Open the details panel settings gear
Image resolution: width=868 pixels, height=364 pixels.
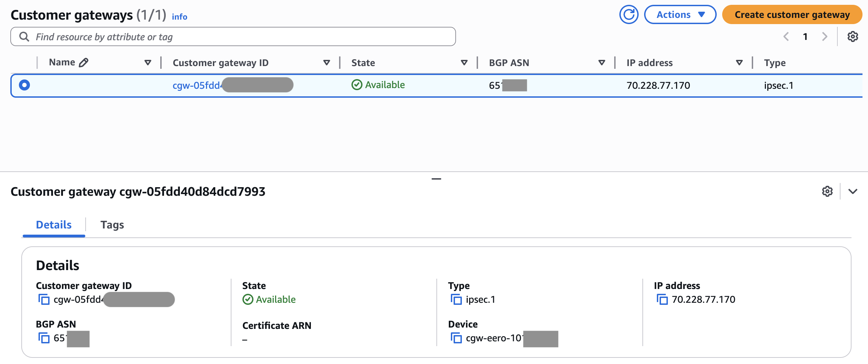826,191
